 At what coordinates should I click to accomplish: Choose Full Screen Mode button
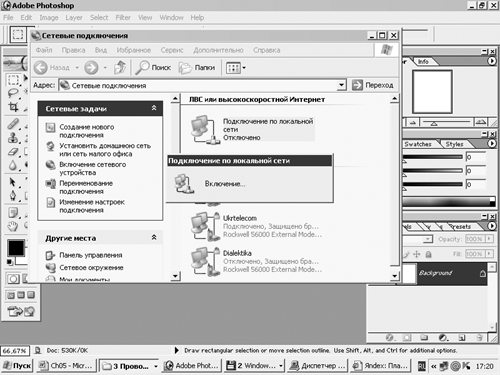pos(31,295)
